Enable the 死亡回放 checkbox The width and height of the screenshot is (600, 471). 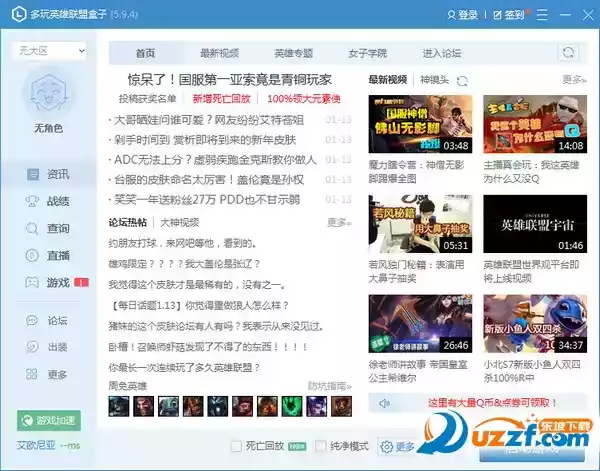(236, 446)
